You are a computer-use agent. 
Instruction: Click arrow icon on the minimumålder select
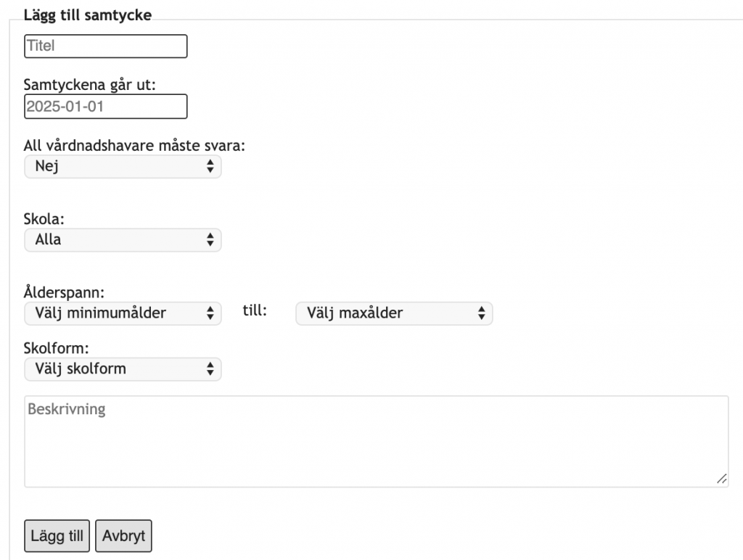point(210,313)
